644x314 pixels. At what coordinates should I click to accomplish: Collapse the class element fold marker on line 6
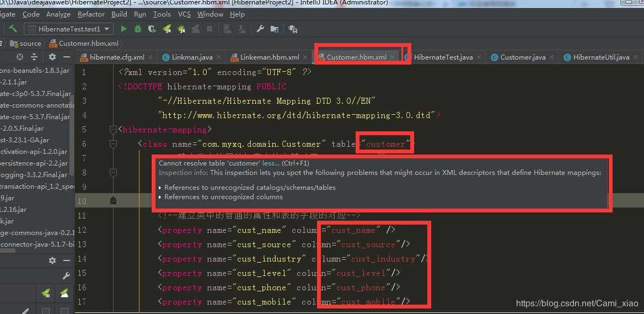(114, 144)
